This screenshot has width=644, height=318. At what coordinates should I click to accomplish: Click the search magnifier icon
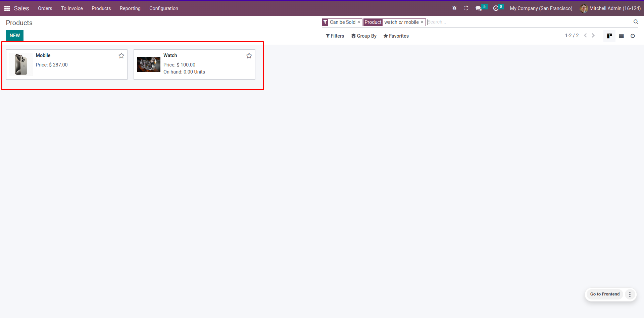636,22
